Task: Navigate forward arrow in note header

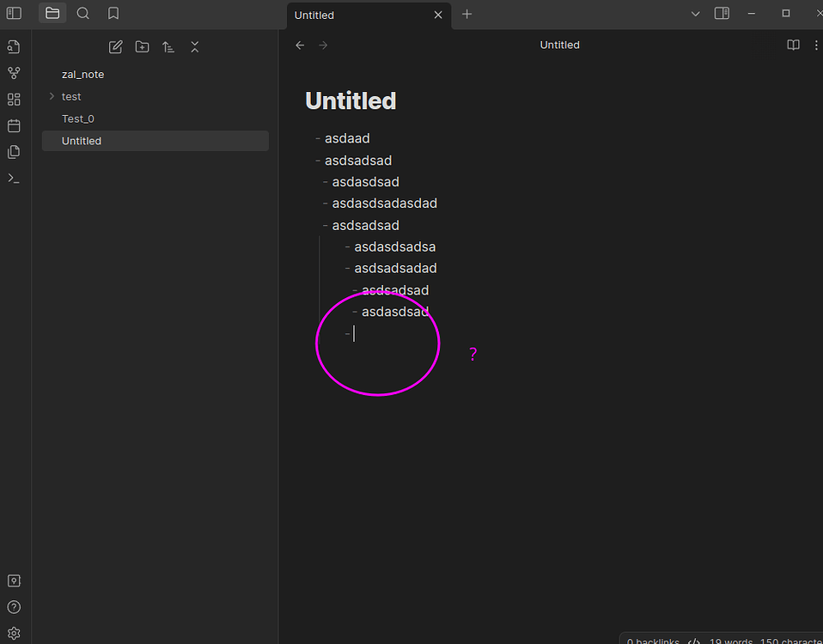Action: [323, 46]
